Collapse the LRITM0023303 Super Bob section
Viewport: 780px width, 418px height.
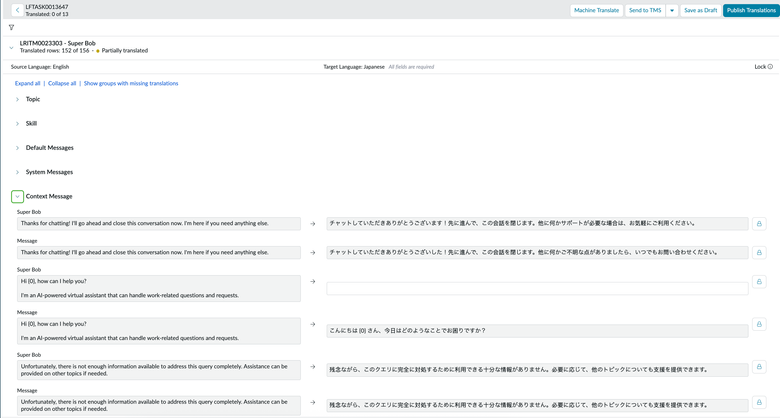(x=11, y=47)
